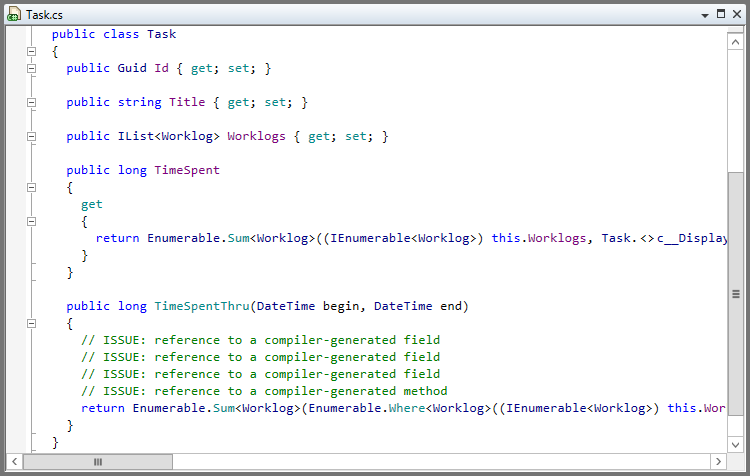Image resolution: width=750 pixels, height=476 pixels.
Task: Open the window position dropdown arrow
Action: pyautogui.click(x=705, y=15)
